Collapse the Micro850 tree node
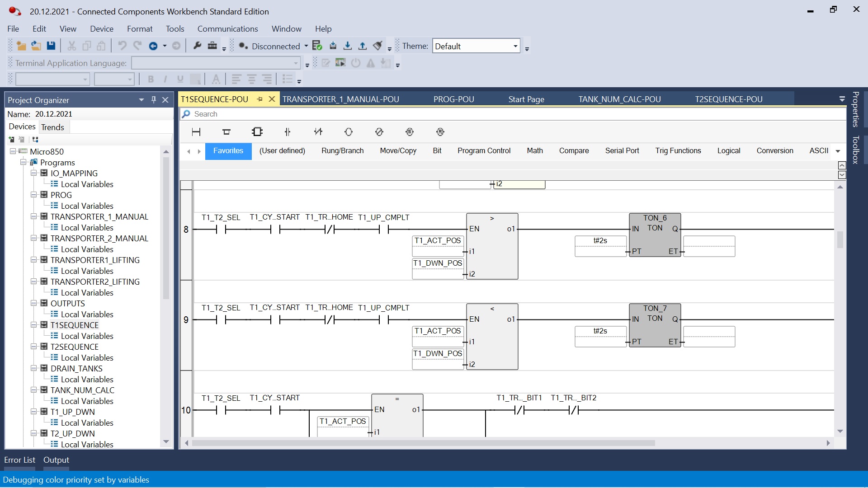 coord(13,151)
